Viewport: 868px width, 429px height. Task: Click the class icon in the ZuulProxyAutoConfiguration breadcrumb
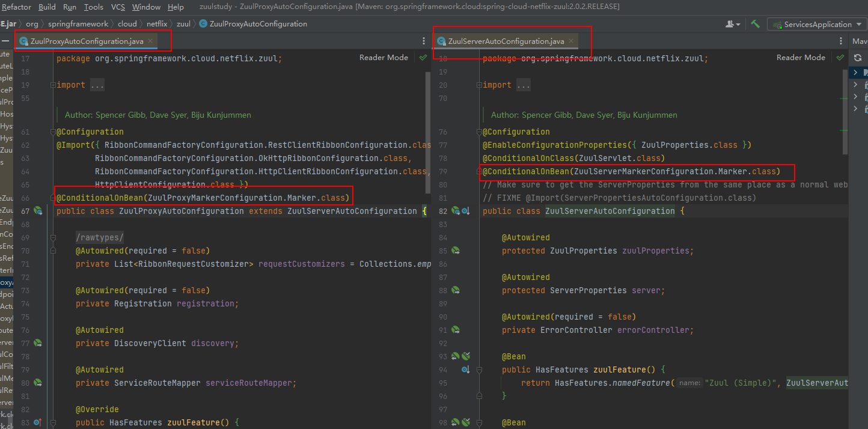point(203,24)
